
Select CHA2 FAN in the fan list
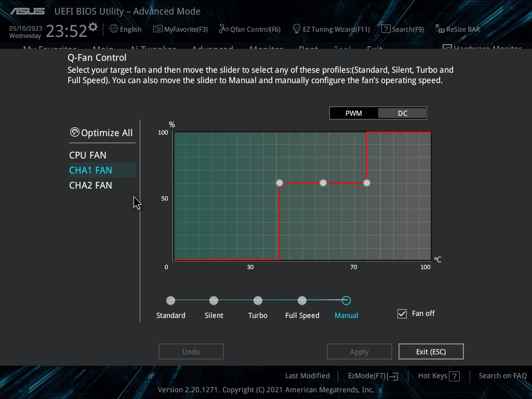102,185
